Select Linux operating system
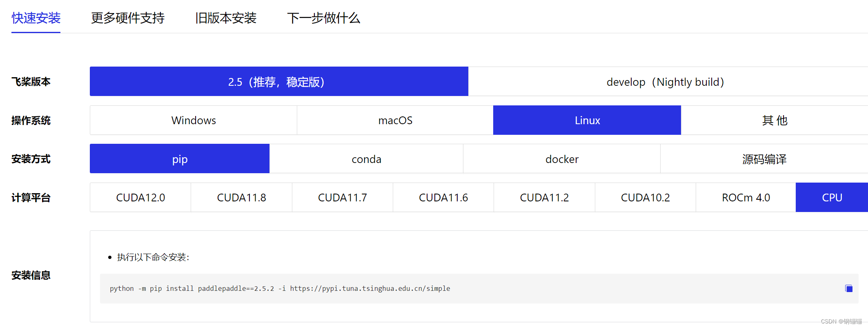Screen dimensions: 868x328 pyautogui.click(x=587, y=120)
